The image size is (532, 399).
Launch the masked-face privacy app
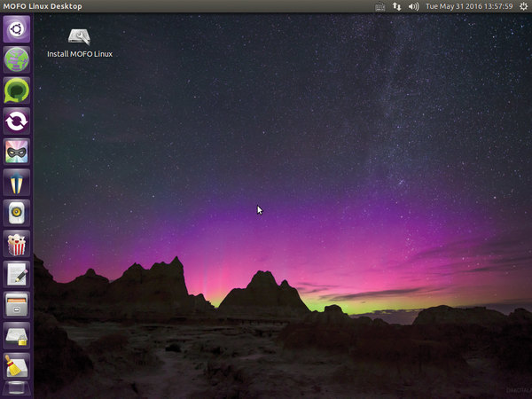[x=17, y=152]
